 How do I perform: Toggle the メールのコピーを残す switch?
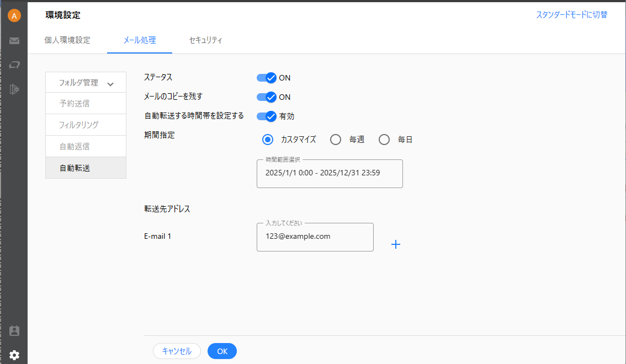point(266,97)
